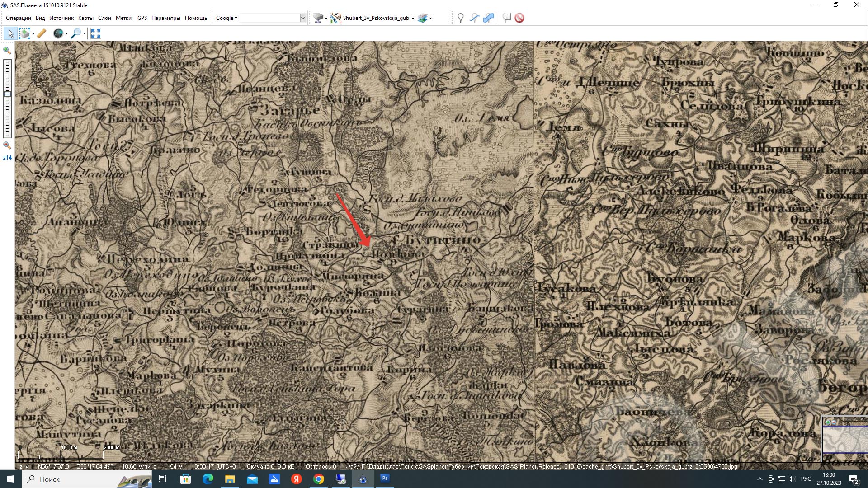Open Photoshop from the Windows taskbar
Screen dimensions: 868x488
tap(385, 479)
